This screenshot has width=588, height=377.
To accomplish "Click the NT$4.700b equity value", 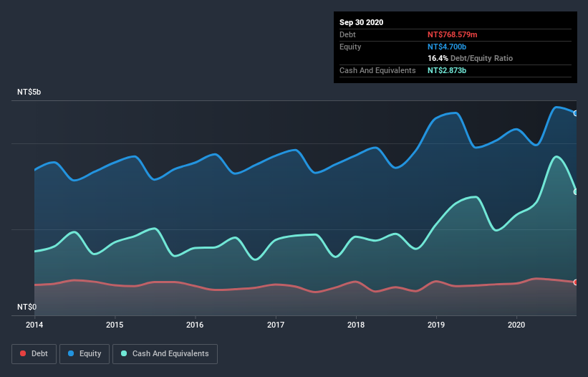I will point(447,47).
